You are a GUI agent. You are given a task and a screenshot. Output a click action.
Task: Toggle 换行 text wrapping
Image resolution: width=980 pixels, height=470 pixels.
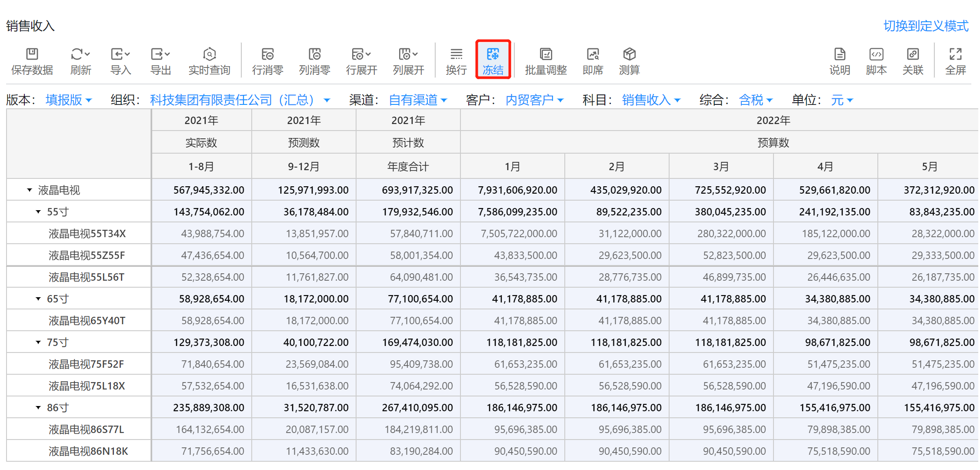pyautogui.click(x=456, y=54)
